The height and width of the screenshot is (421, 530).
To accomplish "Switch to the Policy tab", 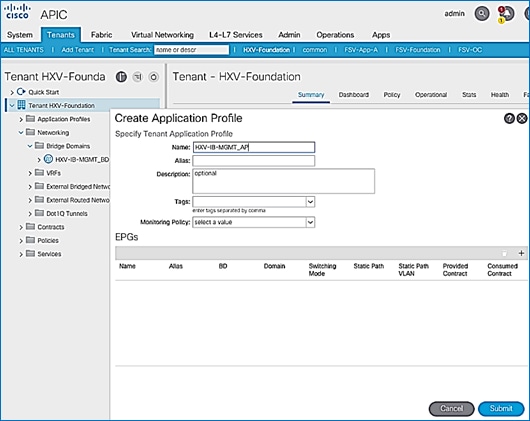I will 392,95.
